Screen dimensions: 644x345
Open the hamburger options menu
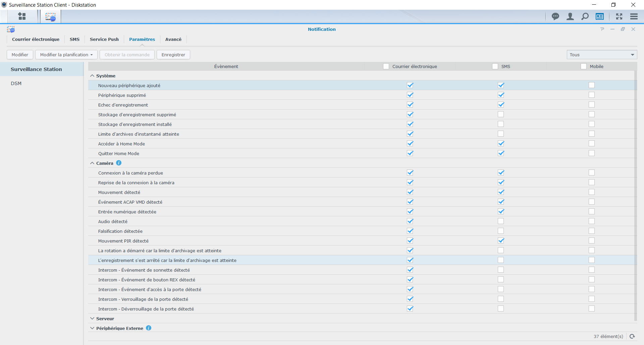634,16
